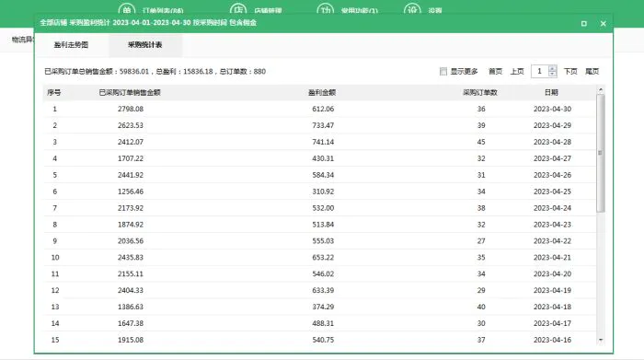The height and width of the screenshot is (360, 644).
Task: Select profit value 633.39
Action: tap(323, 290)
